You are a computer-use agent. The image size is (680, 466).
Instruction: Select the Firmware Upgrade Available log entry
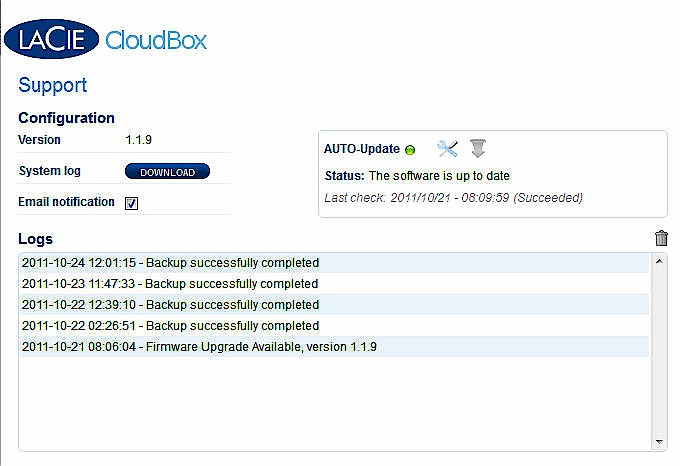334,347
